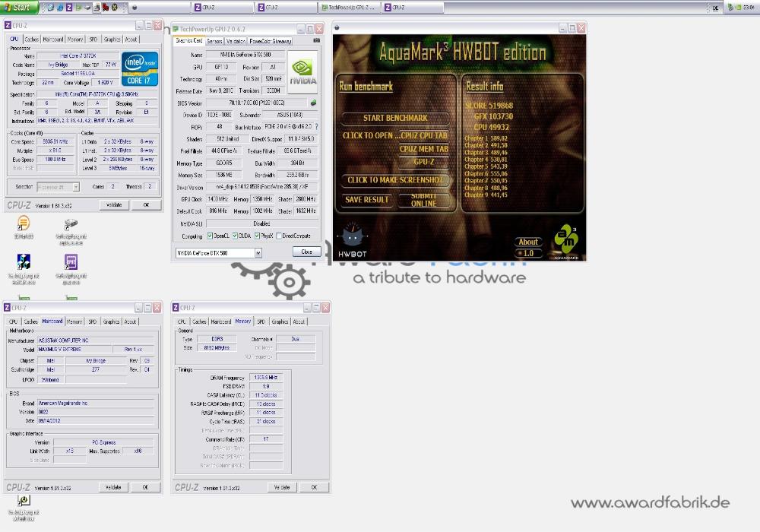
Task: Open the NVIDIA GeForce GTX 580 dropdown
Action: 258,252
